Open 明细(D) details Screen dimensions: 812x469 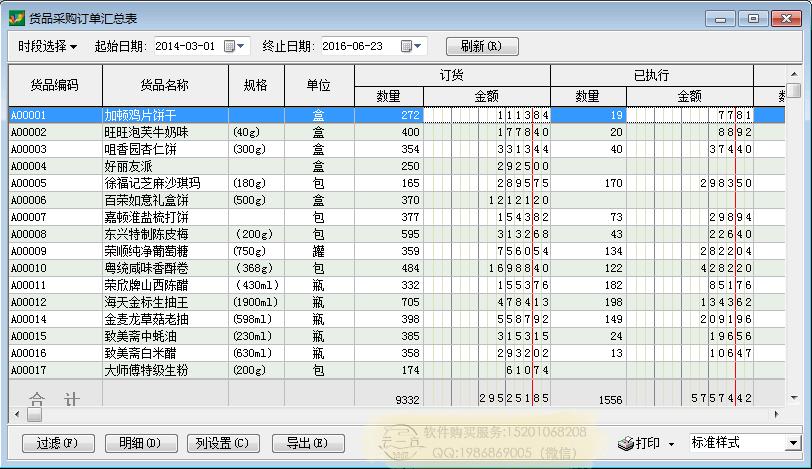tap(139, 442)
